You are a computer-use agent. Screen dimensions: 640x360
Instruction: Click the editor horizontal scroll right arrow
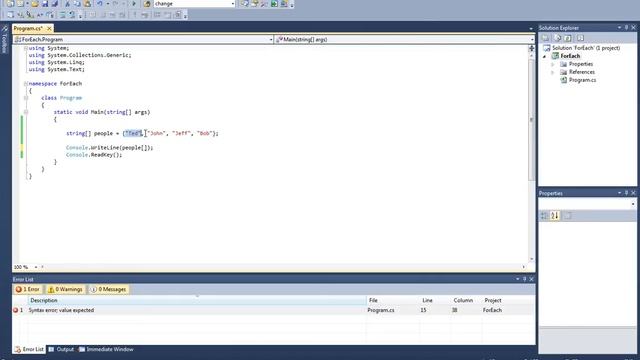tap(524, 267)
